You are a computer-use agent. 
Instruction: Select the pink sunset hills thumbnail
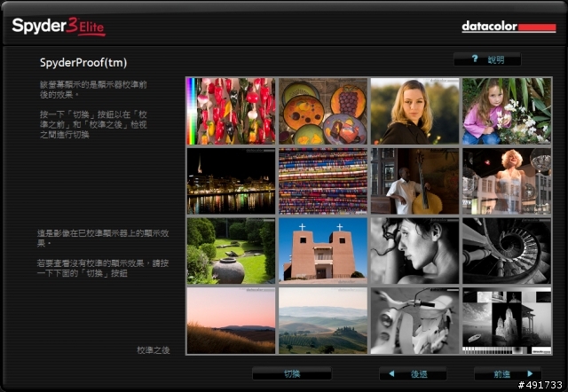(231, 321)
